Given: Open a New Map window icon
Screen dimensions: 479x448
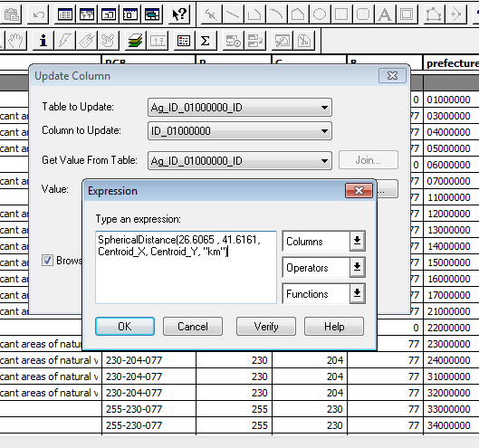Looking at the screenshot, I should (x=87, y=14).
